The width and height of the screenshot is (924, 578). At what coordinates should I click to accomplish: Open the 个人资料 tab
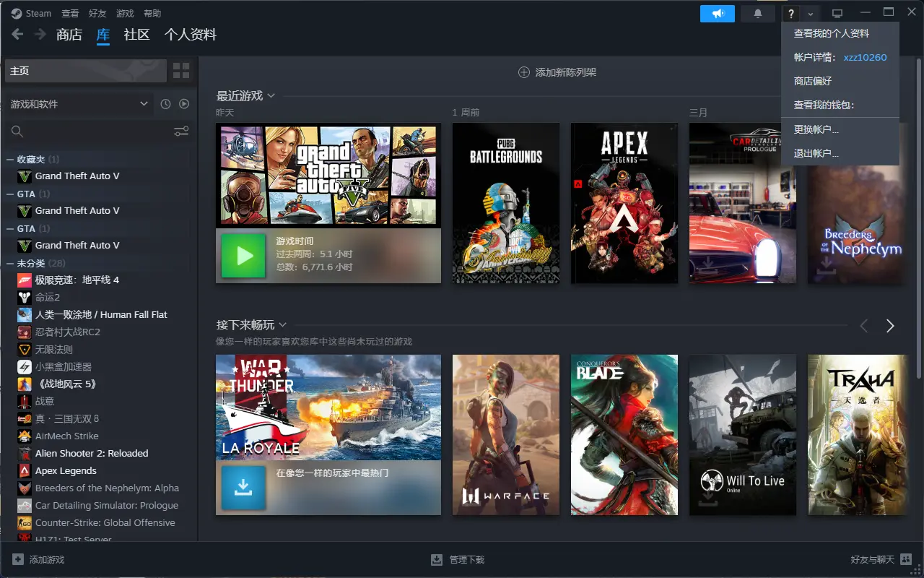[x=191, y=35]
